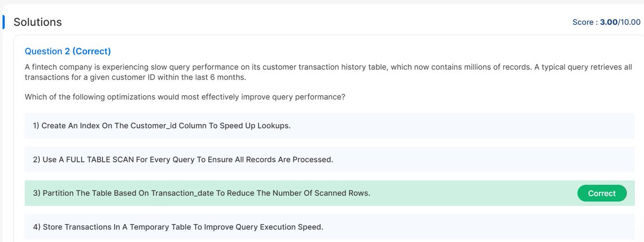Click the bold 3.00 score value
The width and height of the screenshot is (644, 242).
pyautogui.click(x=609, y=22)
